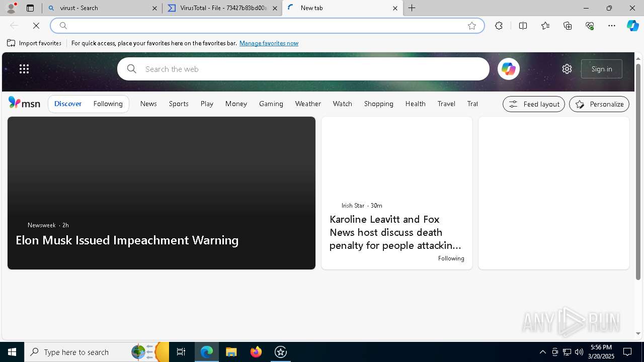Open the MSN apps grid launcher
This screenshot has height=362, width=644.
24,69
